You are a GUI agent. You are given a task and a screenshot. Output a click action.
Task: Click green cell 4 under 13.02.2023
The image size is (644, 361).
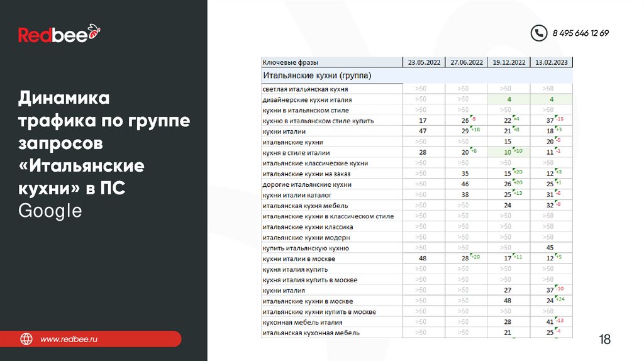(551, 99)
